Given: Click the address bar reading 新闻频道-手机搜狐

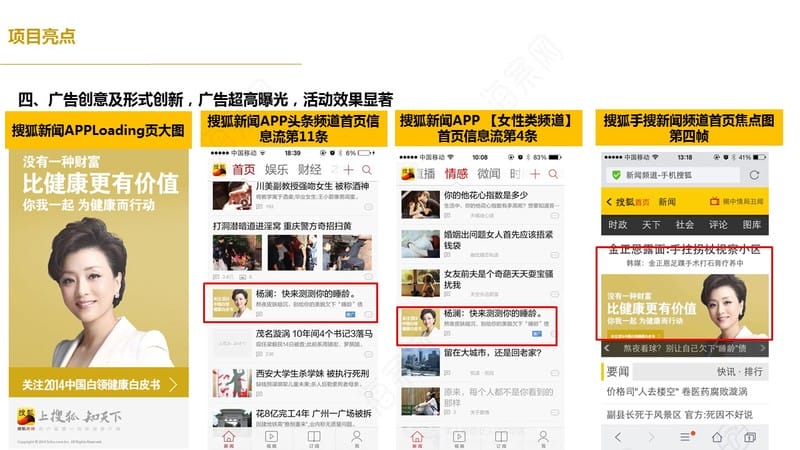Looking at the screenshot, I should click(x=673, y=175).
